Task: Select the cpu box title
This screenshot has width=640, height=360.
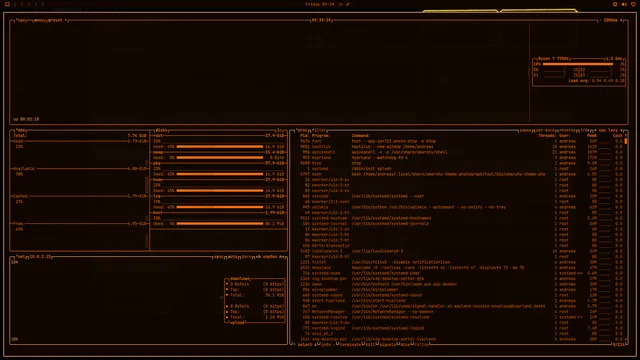Action: pyautogui.click(x=20, y=20)
